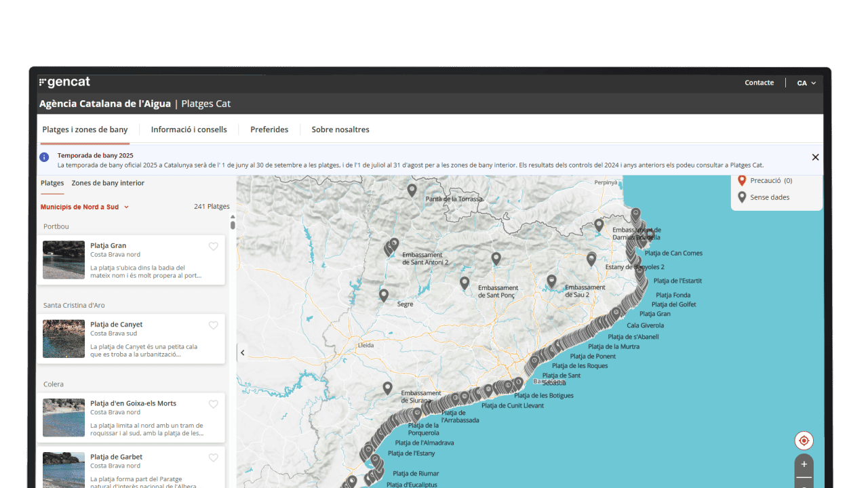Favorite Platja d'en Goixa-els Morts heart
This screenshot has height=488, width=868.
coord(213,404)
